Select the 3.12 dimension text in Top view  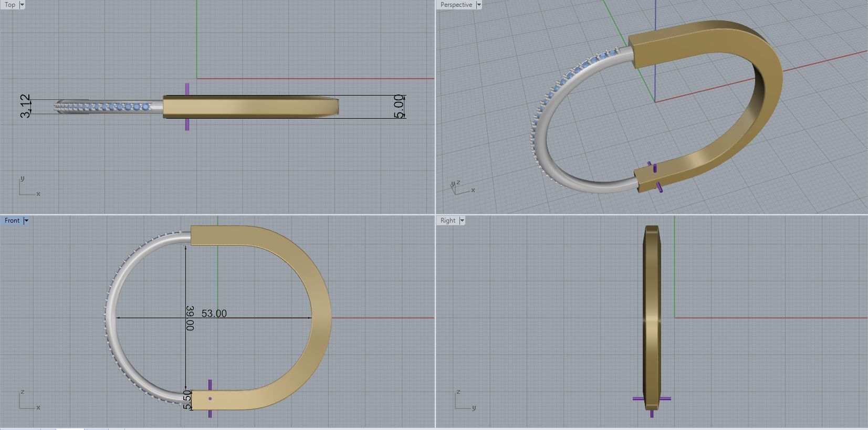(x=25, y=107)
